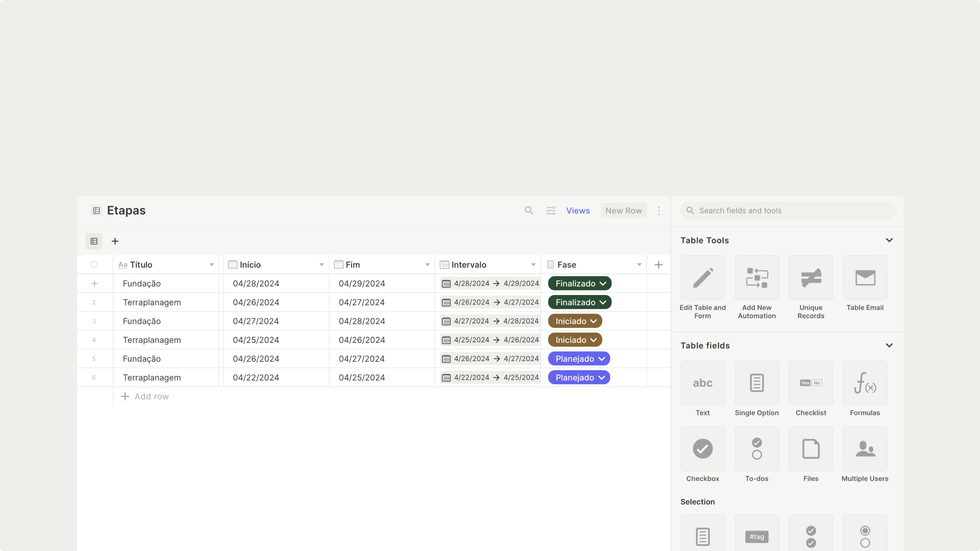Click the Add New Automation icon
The height and width of the screenshot is (551, 980).
tap(756, 278)
